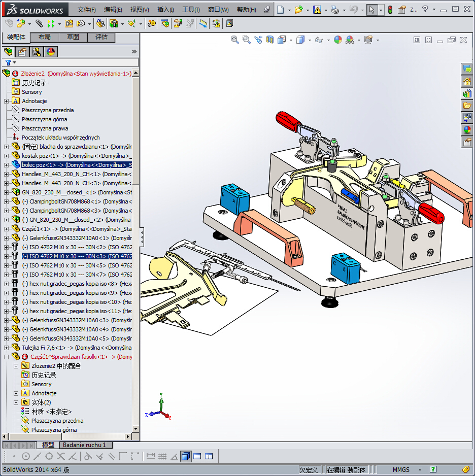Switch to ConfigurationManager tab icon

coord(37,52)
